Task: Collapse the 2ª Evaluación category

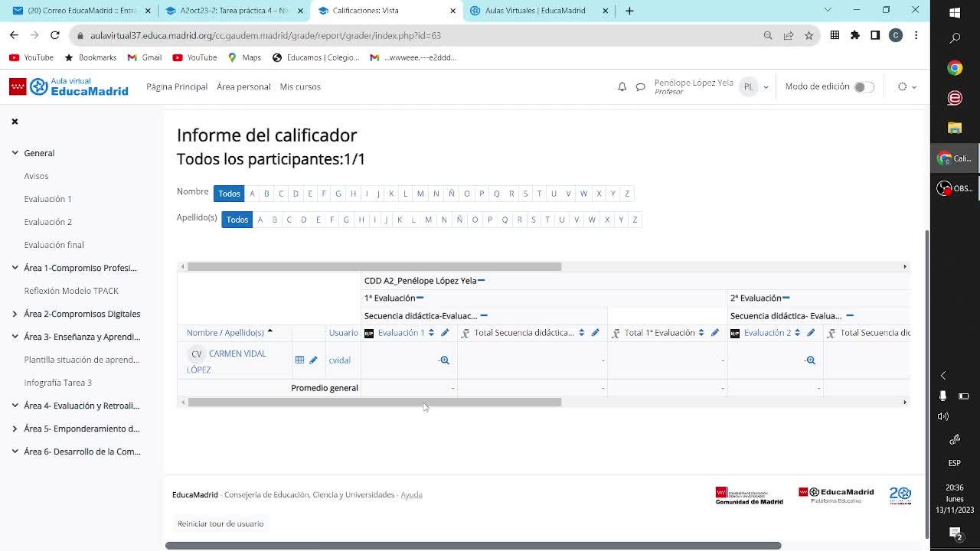Action: point(786,298)
